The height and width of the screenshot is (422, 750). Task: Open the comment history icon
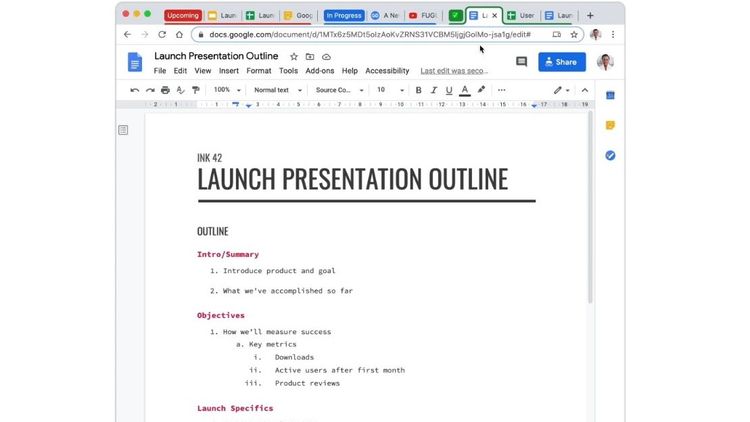click(x=521, y=62)
